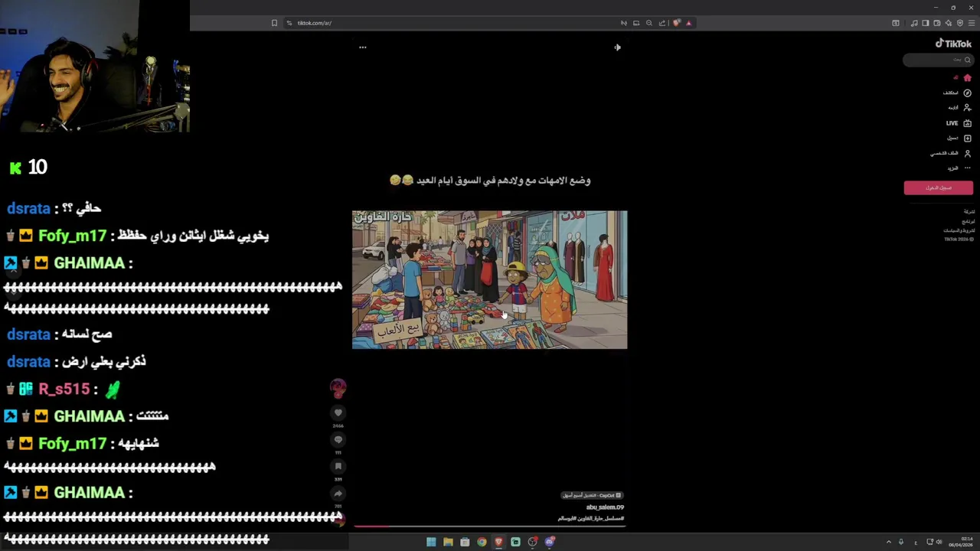The width and height of the screenshot is (980, 551).
Task: Open the Windows Start menu
Action: point(431,542)
